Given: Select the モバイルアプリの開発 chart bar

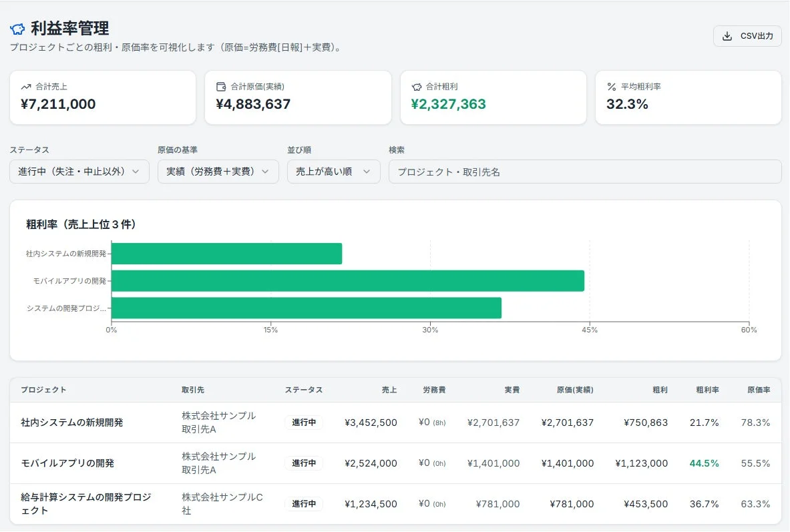Looking at the screenshot, I should 348,280.
